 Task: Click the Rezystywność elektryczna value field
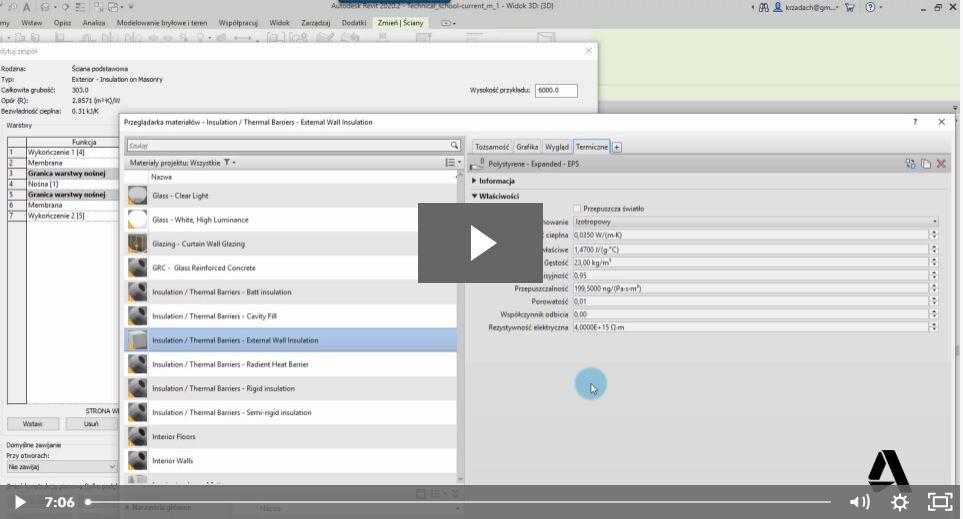pos(751,327)
